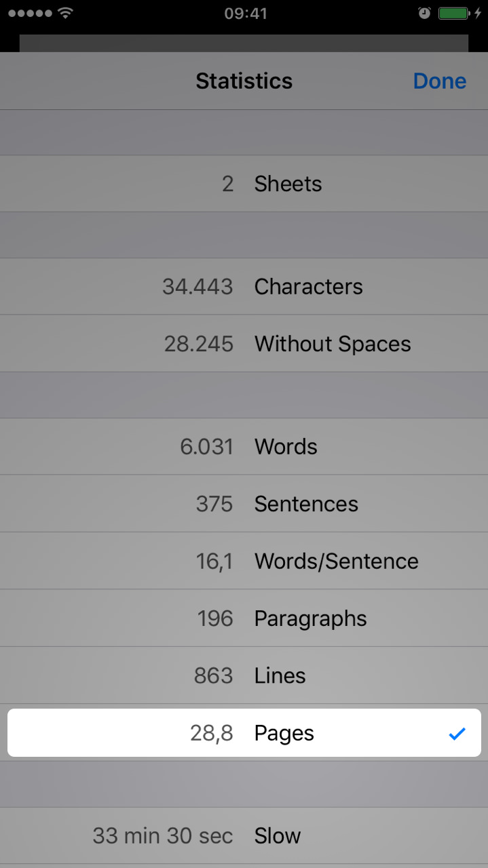The image size is (488, 868).
Task: Tap the alarm clock status icon
Action: tap(424, 13)
